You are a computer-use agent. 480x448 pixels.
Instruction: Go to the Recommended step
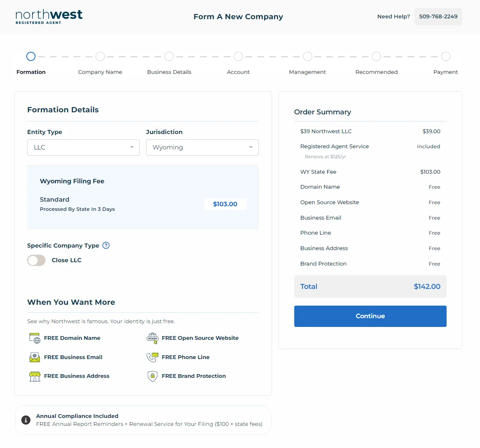pos(376,56)
